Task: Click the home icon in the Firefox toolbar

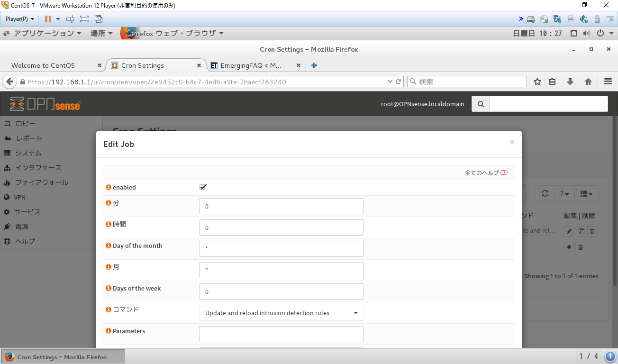Action: click(588, 81)
